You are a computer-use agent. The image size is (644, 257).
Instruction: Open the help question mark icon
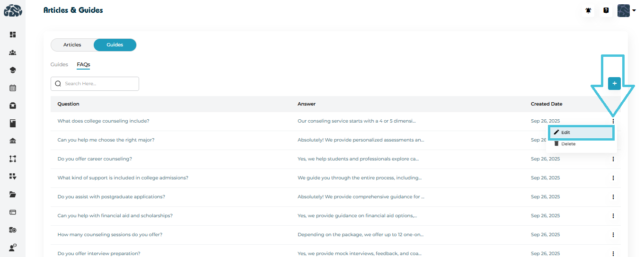click(x=606, y=10)
